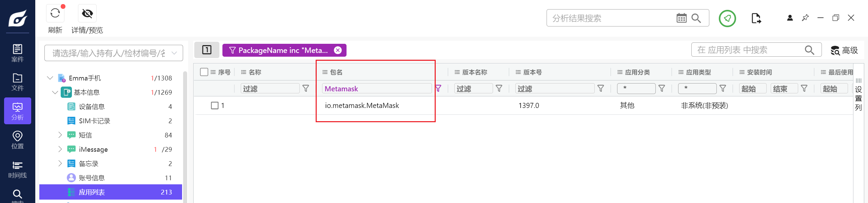Tick the checkbox for row 1
The image size is (868, 203).
click(215, 106)
